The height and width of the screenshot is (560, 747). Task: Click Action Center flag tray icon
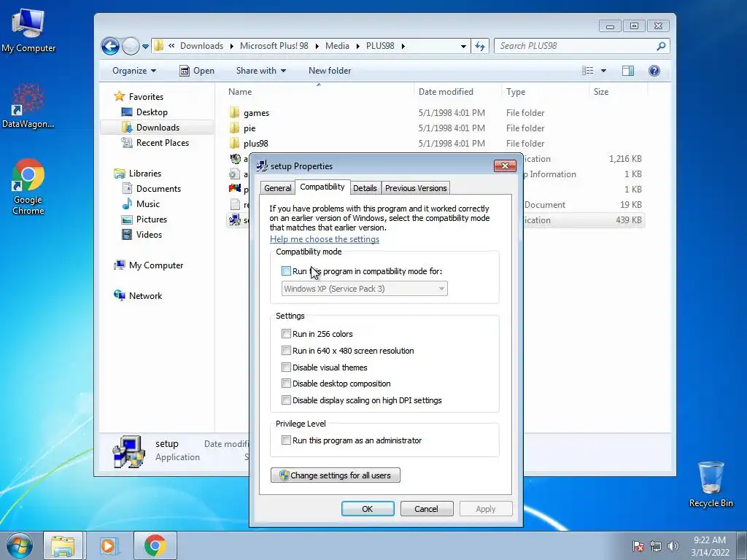(x=638, y=546)
